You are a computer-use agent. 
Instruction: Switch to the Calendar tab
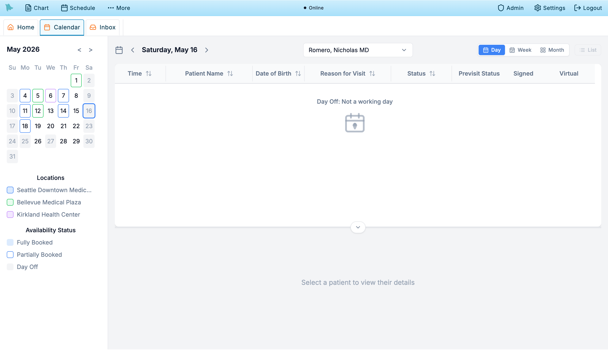pos(62,27)
